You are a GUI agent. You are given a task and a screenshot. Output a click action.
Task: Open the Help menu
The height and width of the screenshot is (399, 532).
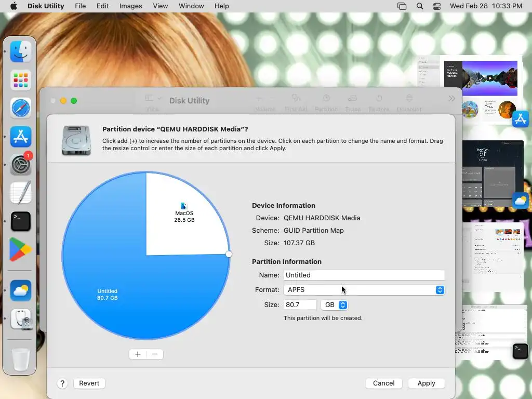[221, 6]
